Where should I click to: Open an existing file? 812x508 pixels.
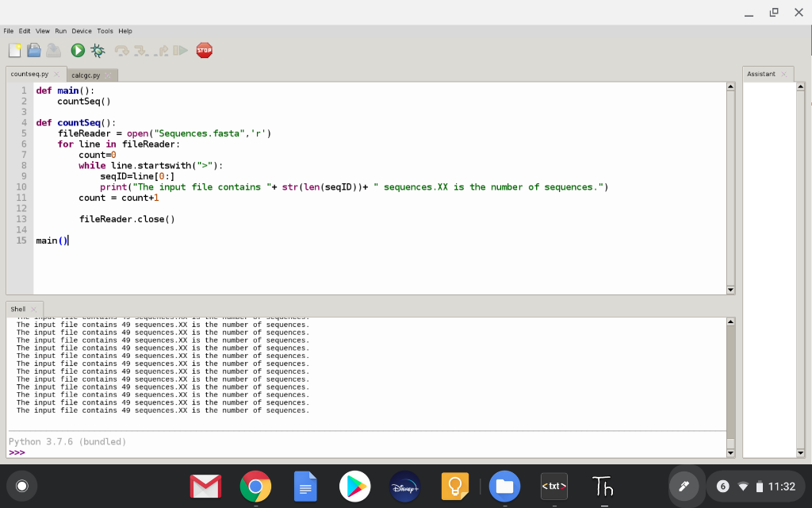(33, 50)
